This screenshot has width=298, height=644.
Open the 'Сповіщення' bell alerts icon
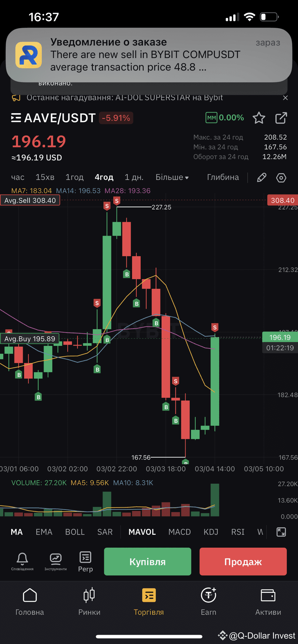pyautogui.click(x=22, y=561)
